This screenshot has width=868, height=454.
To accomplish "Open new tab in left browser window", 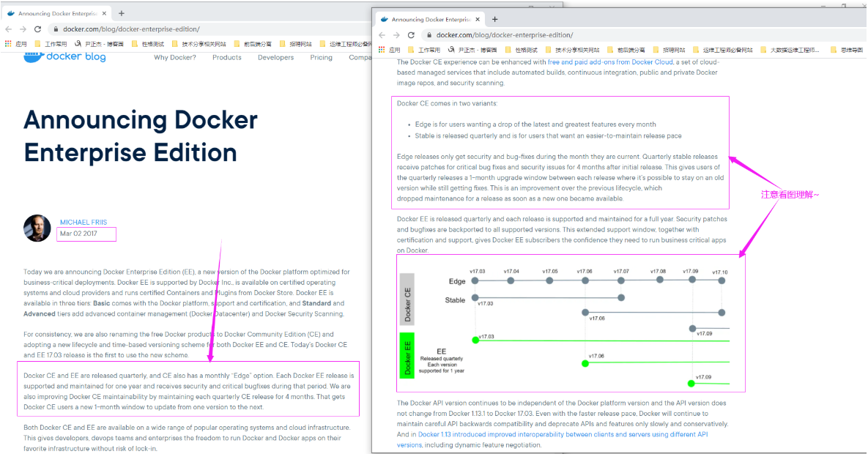I will (x=122, y=13).
